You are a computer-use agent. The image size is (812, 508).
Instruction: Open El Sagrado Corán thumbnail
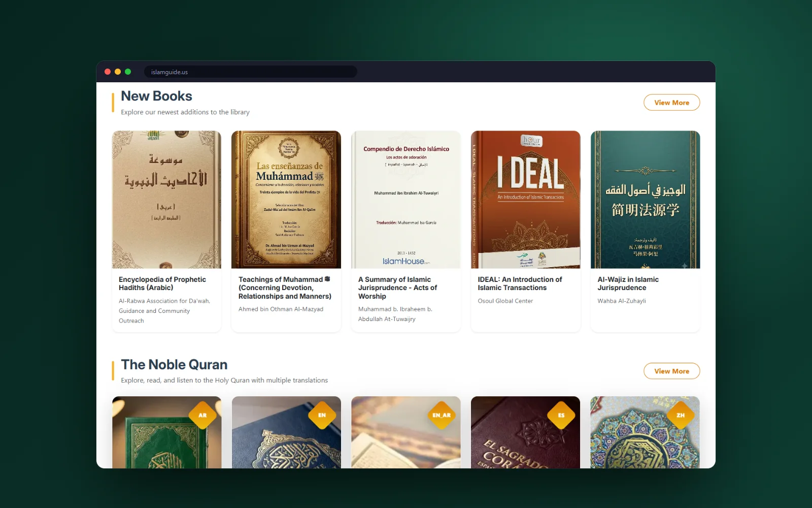coord(525,432)
